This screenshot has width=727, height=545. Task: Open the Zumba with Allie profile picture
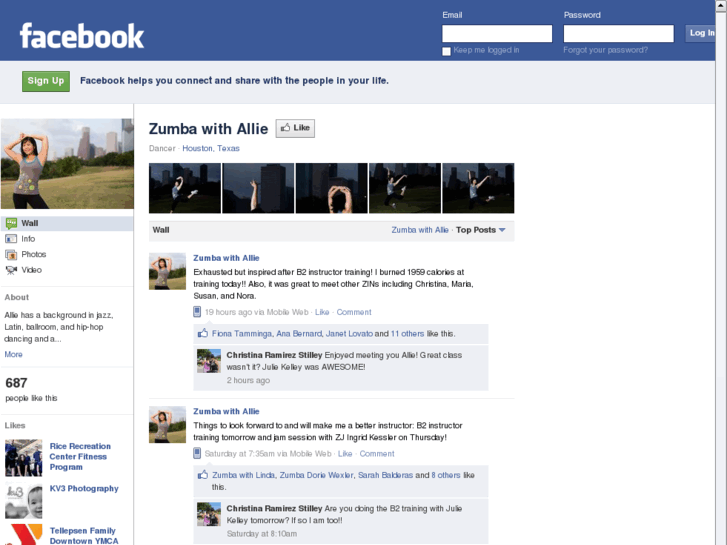(x=67, y=163)
